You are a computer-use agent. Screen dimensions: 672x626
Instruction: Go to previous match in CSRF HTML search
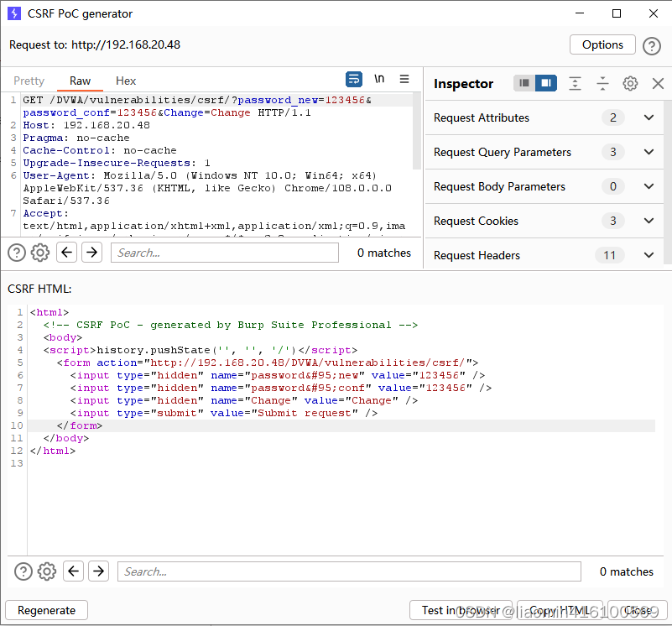(x=73, y=571)
